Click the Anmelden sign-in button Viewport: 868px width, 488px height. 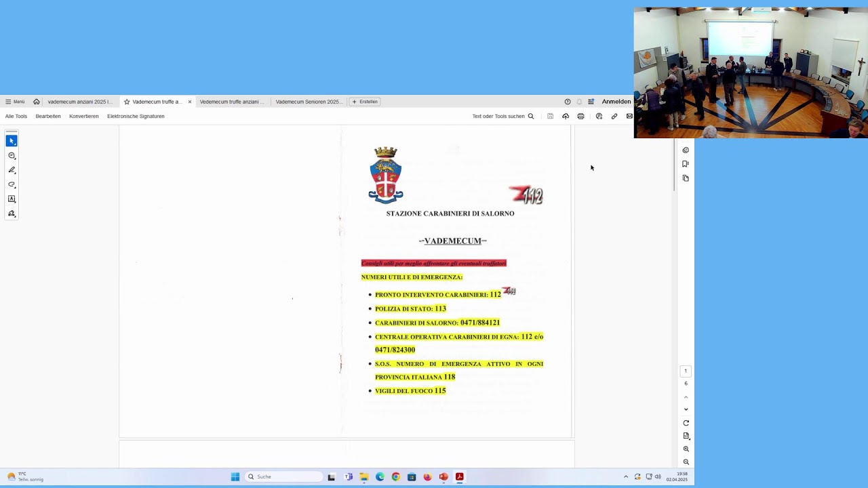point(616,102)
